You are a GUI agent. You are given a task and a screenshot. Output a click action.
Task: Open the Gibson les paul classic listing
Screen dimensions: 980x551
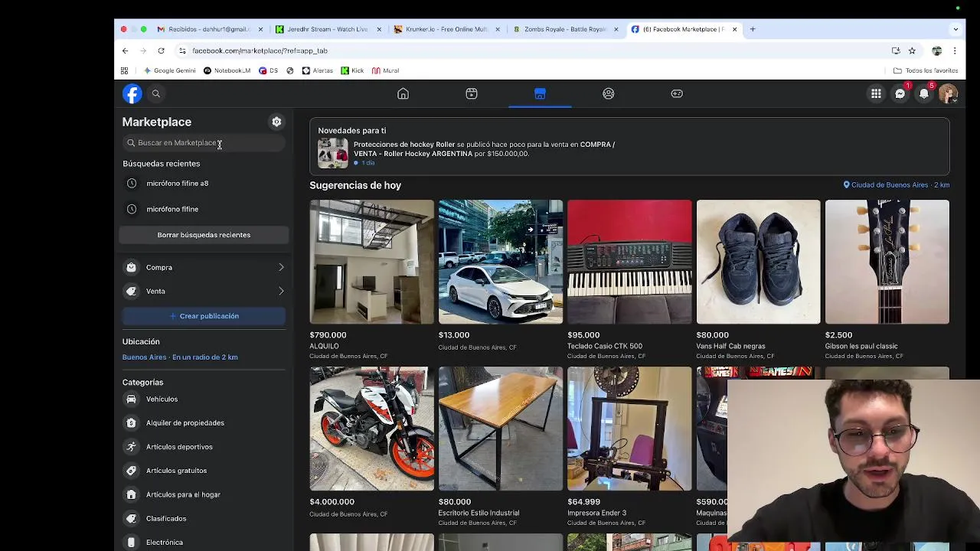coord(887,262)
